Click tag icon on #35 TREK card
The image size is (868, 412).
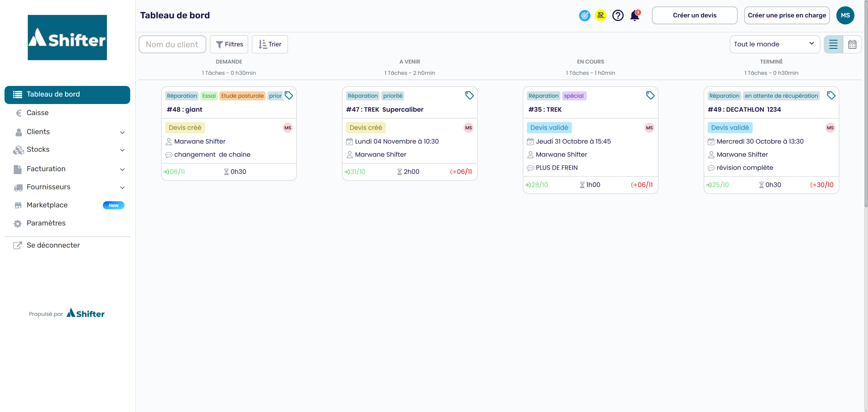(650, 95)
